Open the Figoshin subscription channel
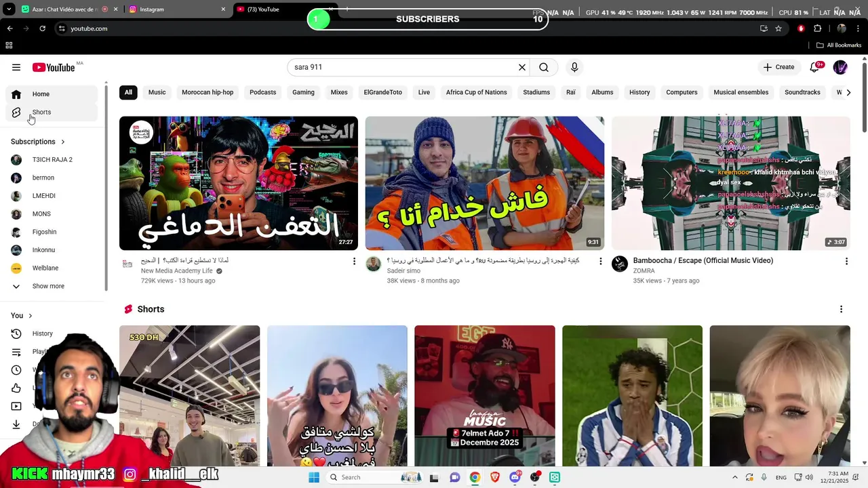The height and width of the screenshot is (488, 868). [x=52, y=232]
